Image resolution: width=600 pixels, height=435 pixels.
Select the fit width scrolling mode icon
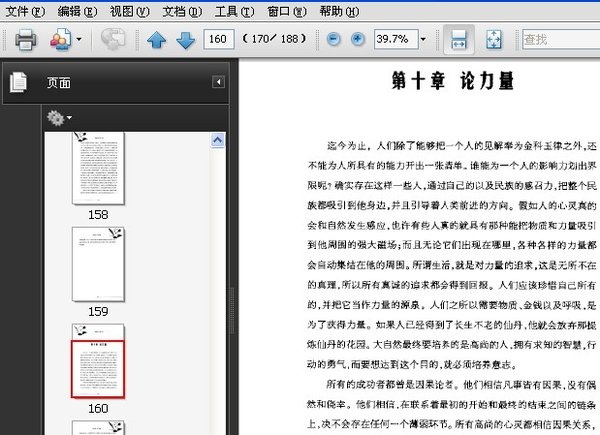459,40
